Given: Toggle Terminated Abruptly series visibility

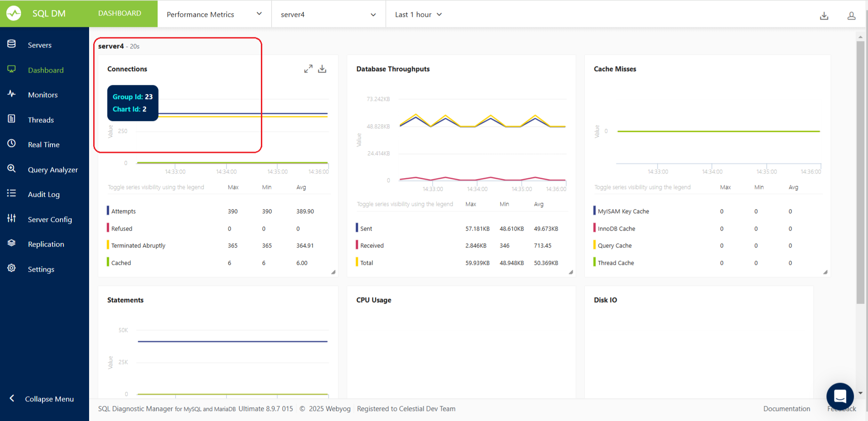Looking at the screenshot, I should [136, 245].
